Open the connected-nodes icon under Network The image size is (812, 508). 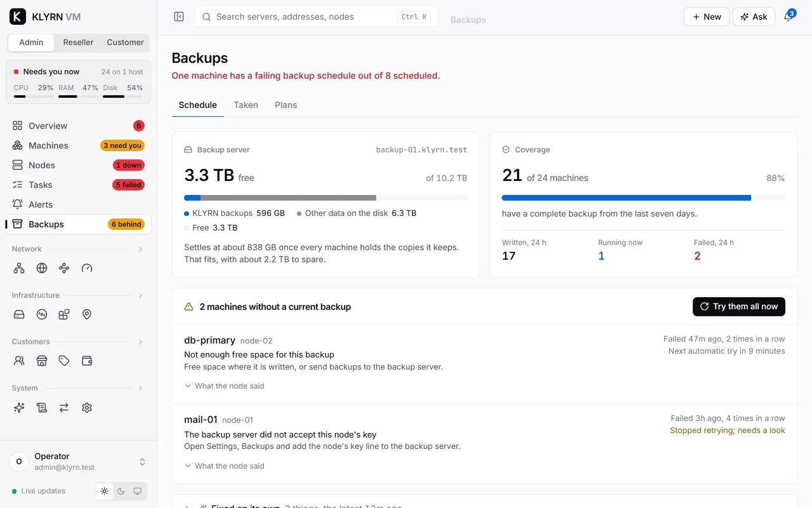click(x=64, y=268)
